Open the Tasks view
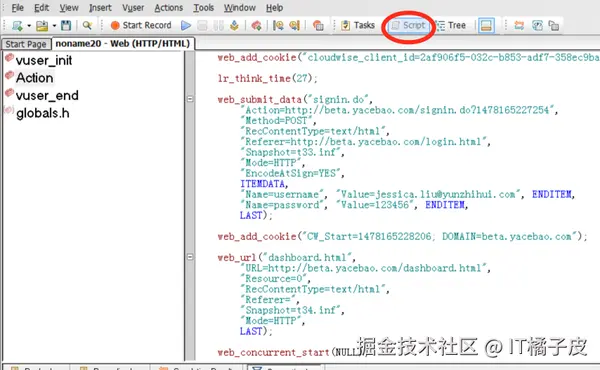 pos(358,25)
